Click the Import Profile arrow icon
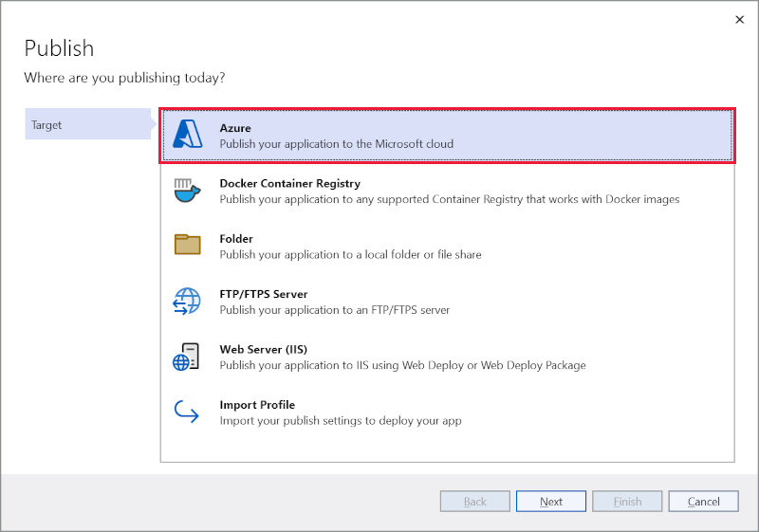 pos(186,412)
